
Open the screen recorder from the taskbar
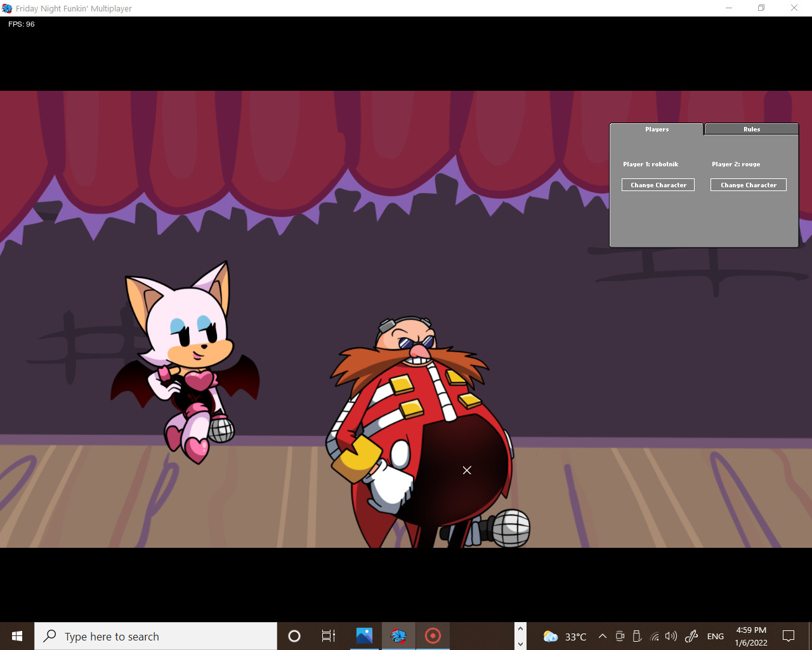coord(433,636)
